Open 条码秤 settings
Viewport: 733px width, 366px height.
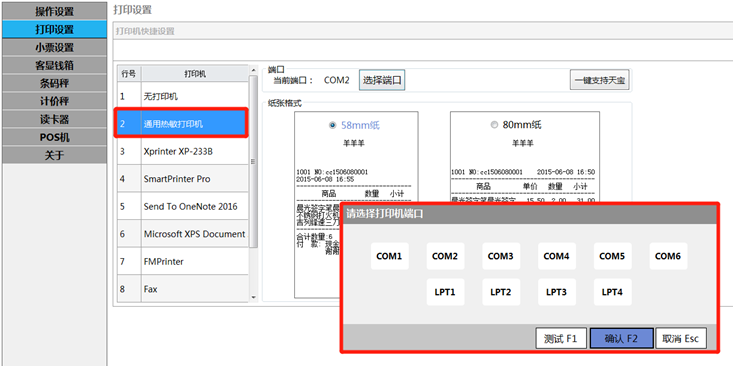(x=54, y=84)
